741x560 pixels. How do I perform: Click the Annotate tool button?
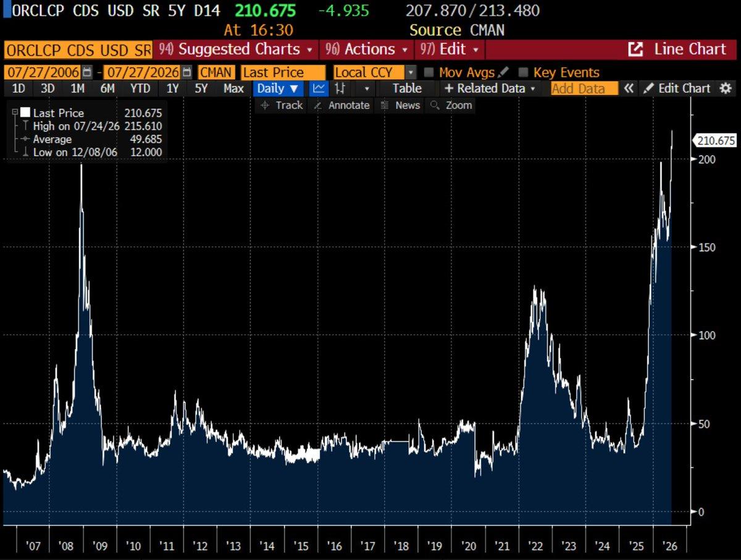341,106
